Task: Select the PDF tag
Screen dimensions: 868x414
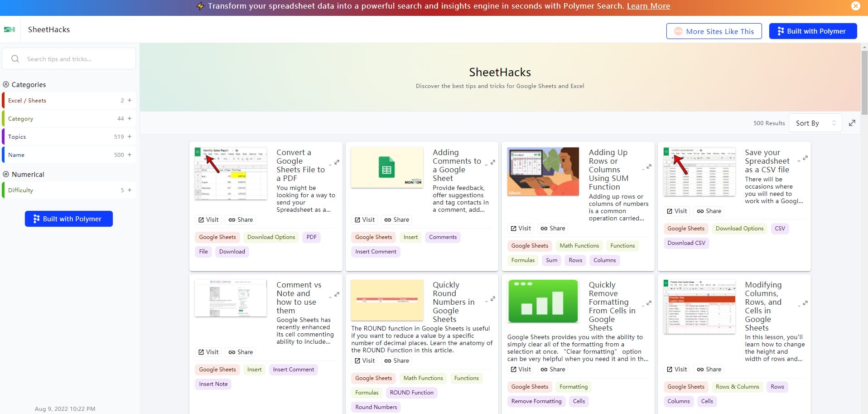Action: click(x=311, y=237)
